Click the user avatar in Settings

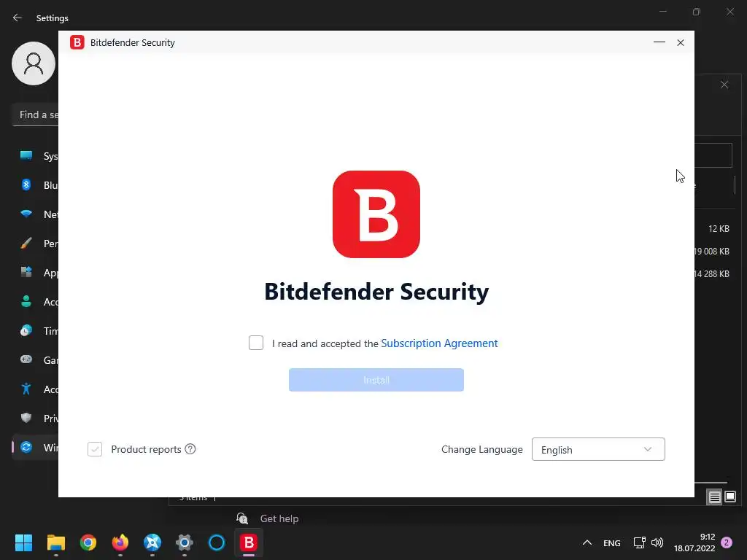34,63
